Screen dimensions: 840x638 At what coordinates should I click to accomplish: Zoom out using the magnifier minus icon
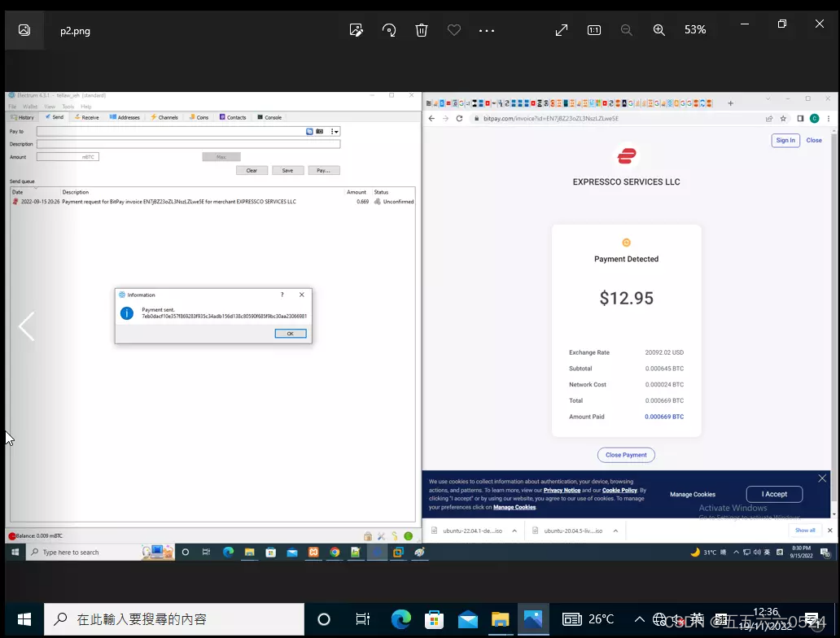click(627, 30)
